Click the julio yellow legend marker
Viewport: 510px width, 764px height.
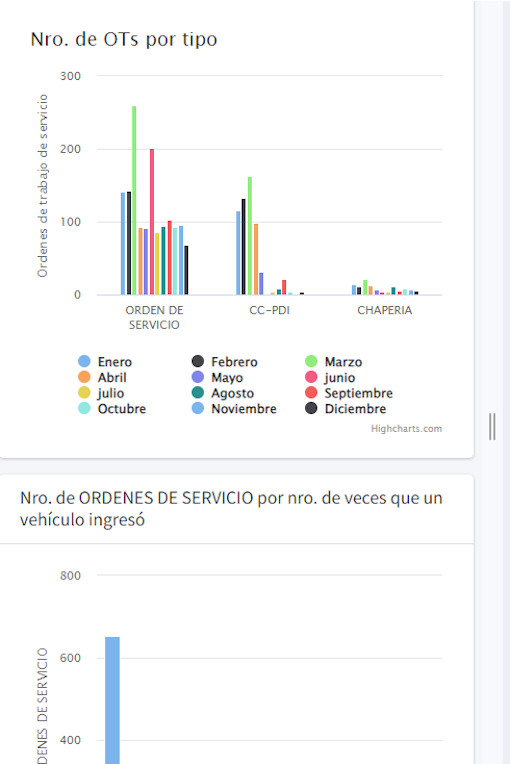tap(84, 393)
